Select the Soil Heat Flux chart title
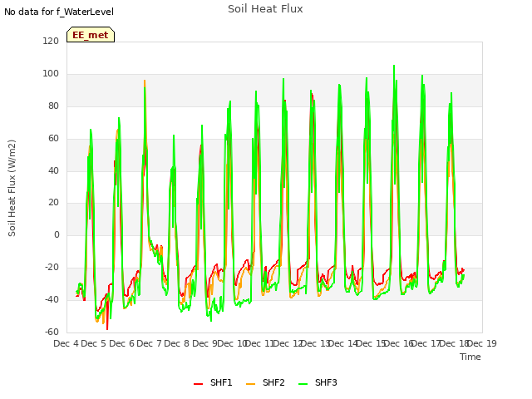The width and height of the screenshot is (532, 399). tap(265, 9)
